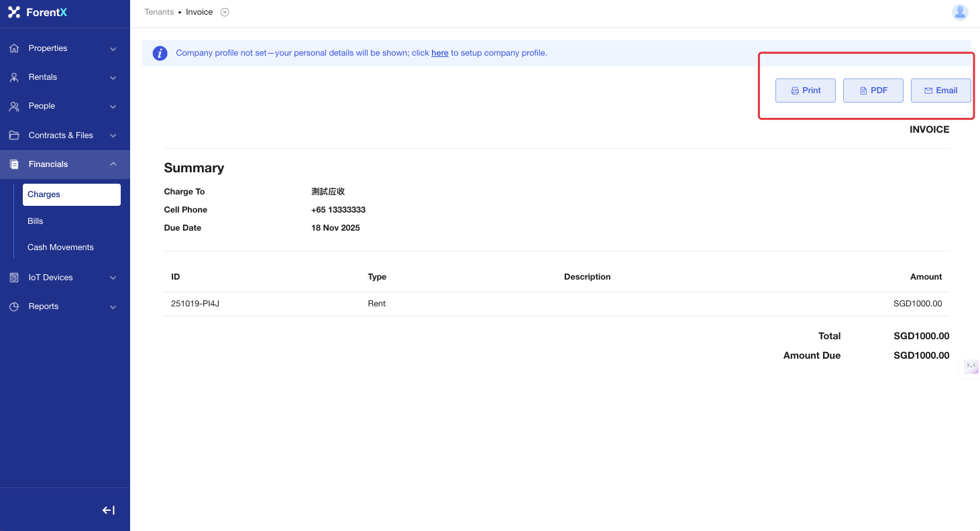Image resolution: width=980 pixels, height=531 pixels.
Task: Expand the Properties menu chevron
Action: tap(113, 49)
